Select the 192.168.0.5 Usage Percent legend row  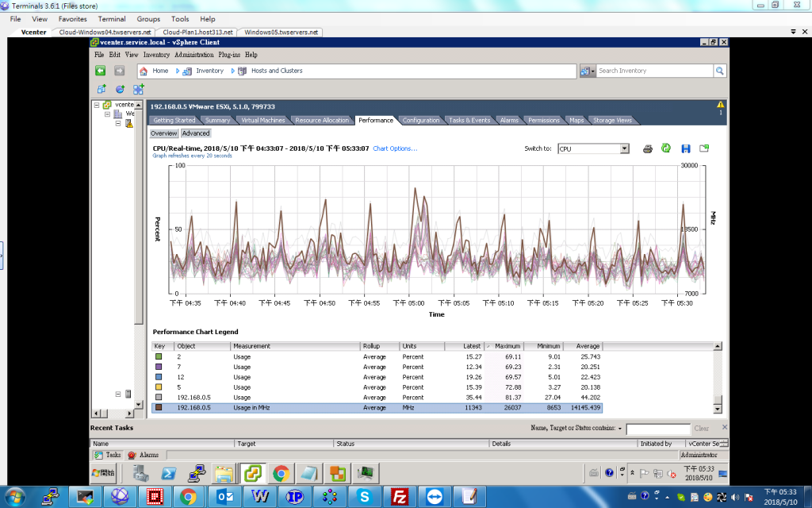click(377, 398)
